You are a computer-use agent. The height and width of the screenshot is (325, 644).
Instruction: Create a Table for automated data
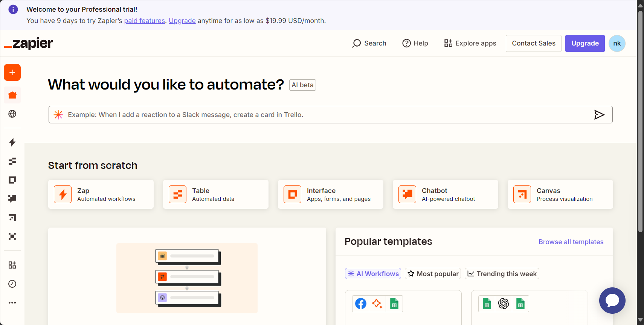(x=216, y=194)
